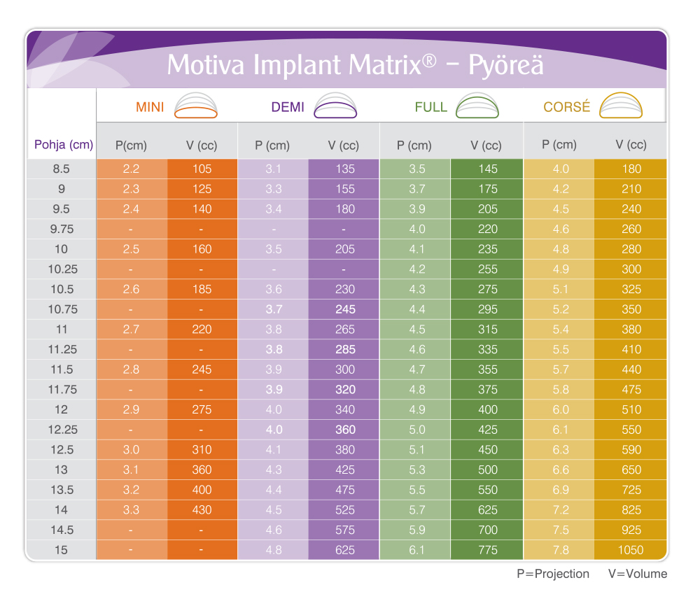The height and width of the screenshot is (599, 700).
Task: Click the CORSÉ implant profile icon
Action: [621, 106]
